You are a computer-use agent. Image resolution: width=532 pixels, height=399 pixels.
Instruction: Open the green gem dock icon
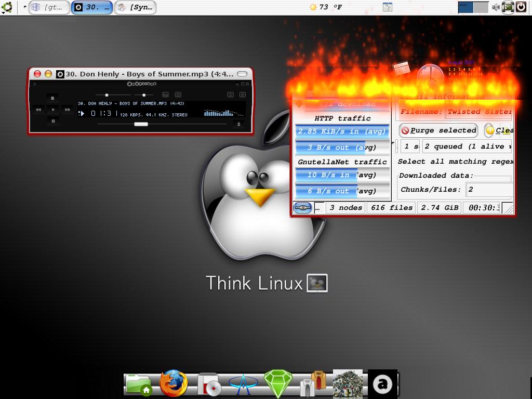click(278, 384)
